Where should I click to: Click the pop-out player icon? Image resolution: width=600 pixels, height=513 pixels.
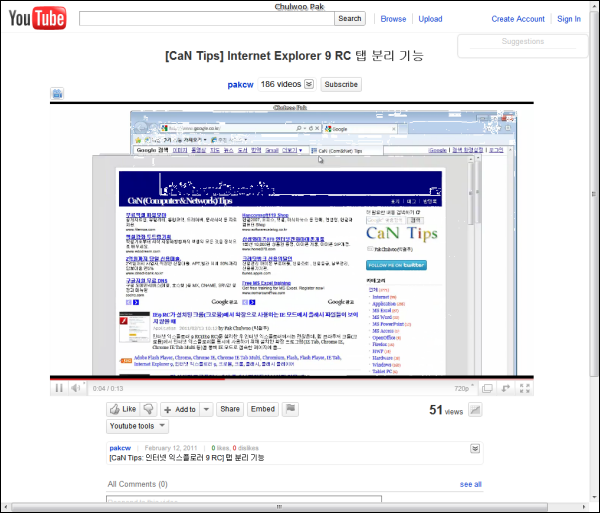(505, 388)
